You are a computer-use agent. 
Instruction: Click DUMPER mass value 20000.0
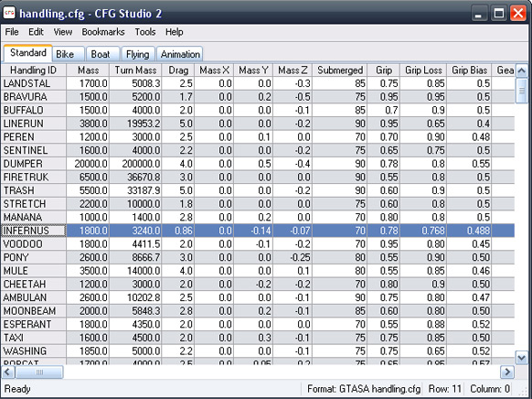[88, 164]
